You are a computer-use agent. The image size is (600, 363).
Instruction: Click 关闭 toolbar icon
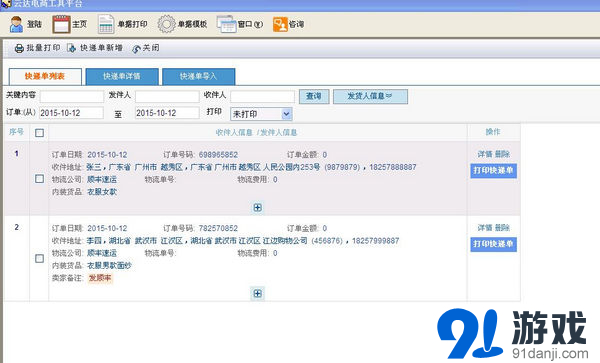pyautogui.click(x=136, y=49)
